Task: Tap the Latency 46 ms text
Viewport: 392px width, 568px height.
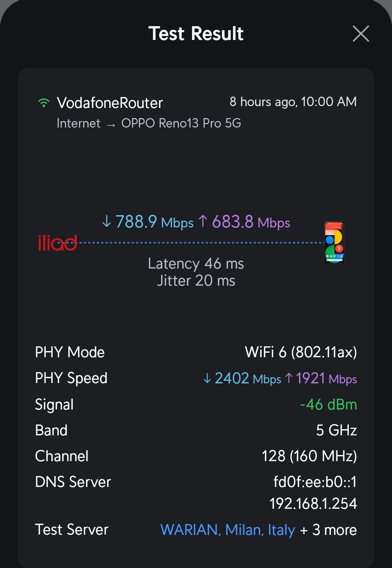Action: point(196,263)
